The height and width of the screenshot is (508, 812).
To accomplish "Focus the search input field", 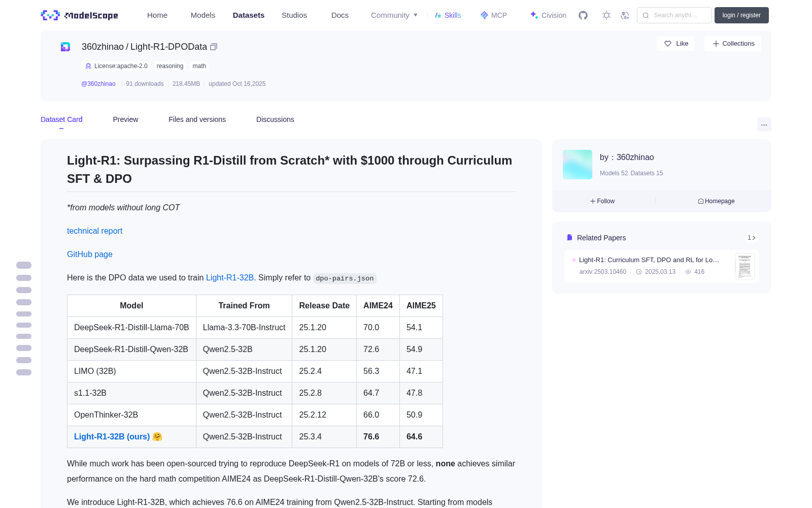I will click(x=674, y=15).
